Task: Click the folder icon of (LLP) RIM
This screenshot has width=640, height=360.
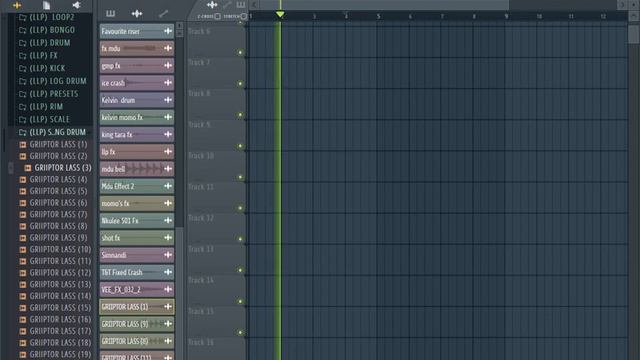Action: coord(23,107)
